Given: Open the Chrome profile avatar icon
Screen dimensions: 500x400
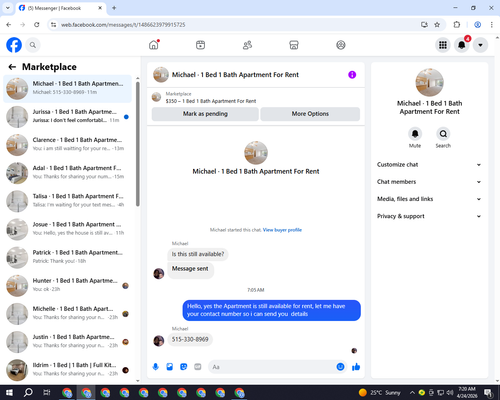Looking at the screenshot, I should [477, 25].
